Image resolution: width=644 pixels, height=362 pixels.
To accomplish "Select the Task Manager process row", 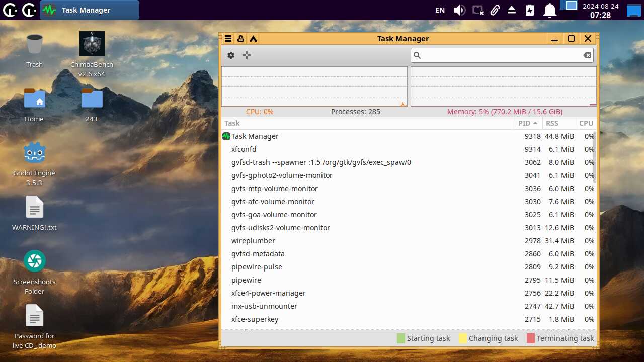I will (x=408, y=136).
